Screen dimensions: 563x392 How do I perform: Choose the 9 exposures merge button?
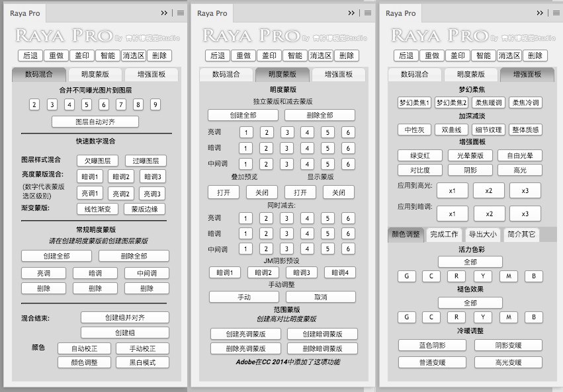(155, 104)
